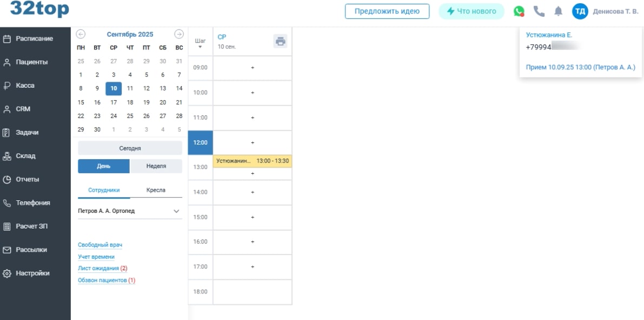Click the Предложить идею button
The height and width of the screenshot is (320, 644).
coord(387,11)
